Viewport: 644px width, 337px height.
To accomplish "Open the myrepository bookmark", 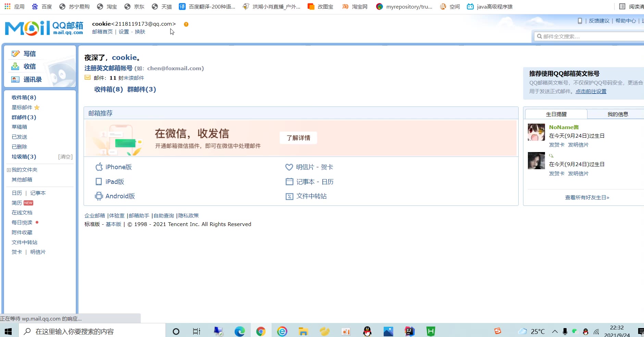I will click(x=404, y=7).
